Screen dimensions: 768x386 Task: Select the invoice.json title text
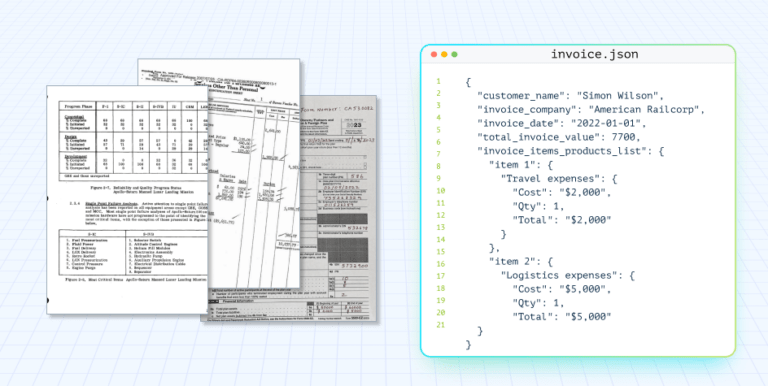coord(595,54)
